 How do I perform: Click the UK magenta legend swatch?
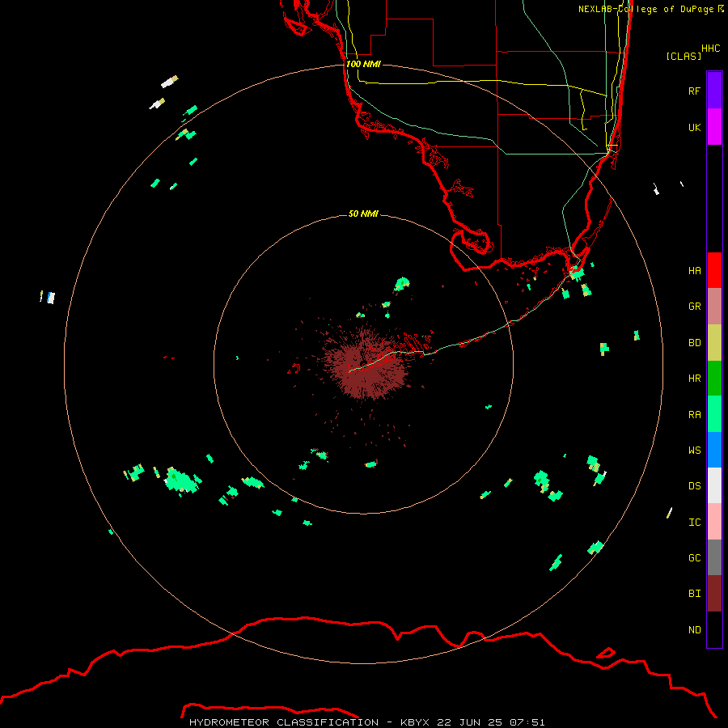coord(714,127)
